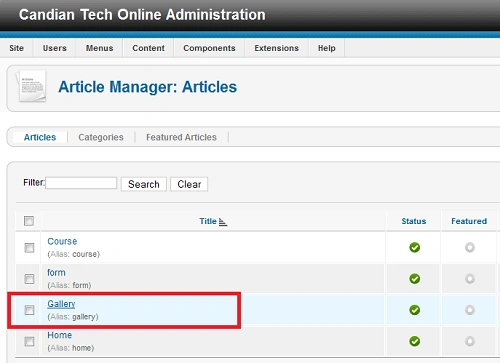Viewport: 500px width, 363px height.
Task: Open the Home article link
Action: coord(60,335)
